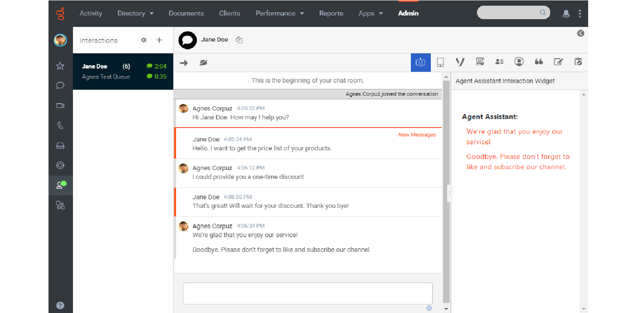
Task: Expand the Directory dropdown menu
Action: [135, 13]
